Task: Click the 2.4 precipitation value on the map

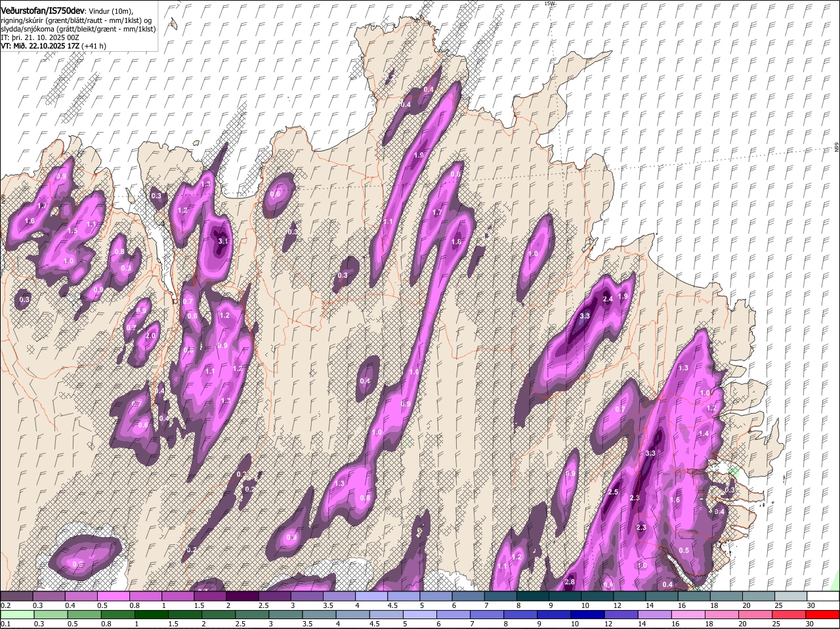Action: click(x=608, y=299)
